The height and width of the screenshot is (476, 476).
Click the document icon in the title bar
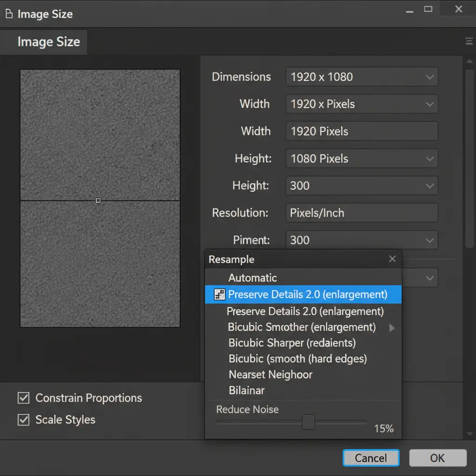coord(9,14)
